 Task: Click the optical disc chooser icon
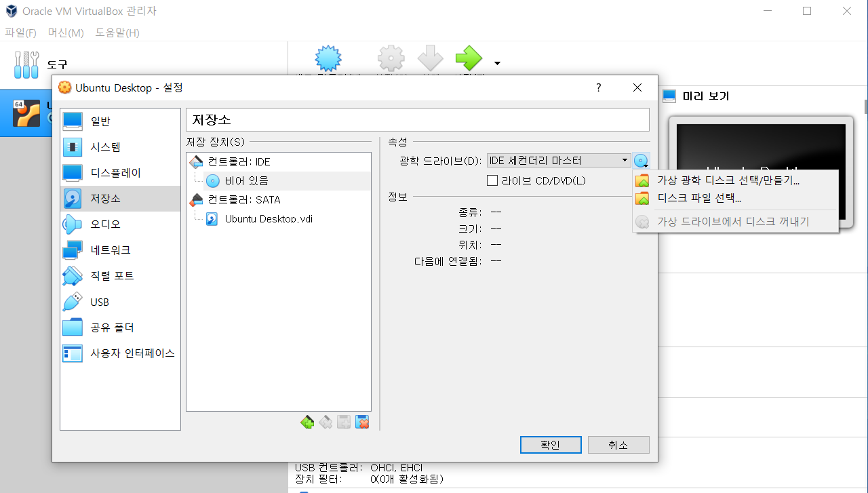click(642, 161)
